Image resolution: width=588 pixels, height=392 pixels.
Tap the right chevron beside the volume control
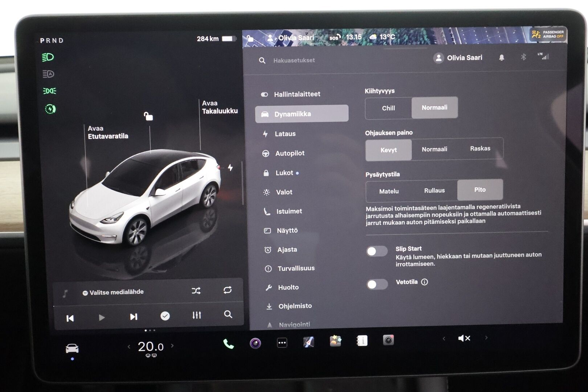tap(486, 338)
